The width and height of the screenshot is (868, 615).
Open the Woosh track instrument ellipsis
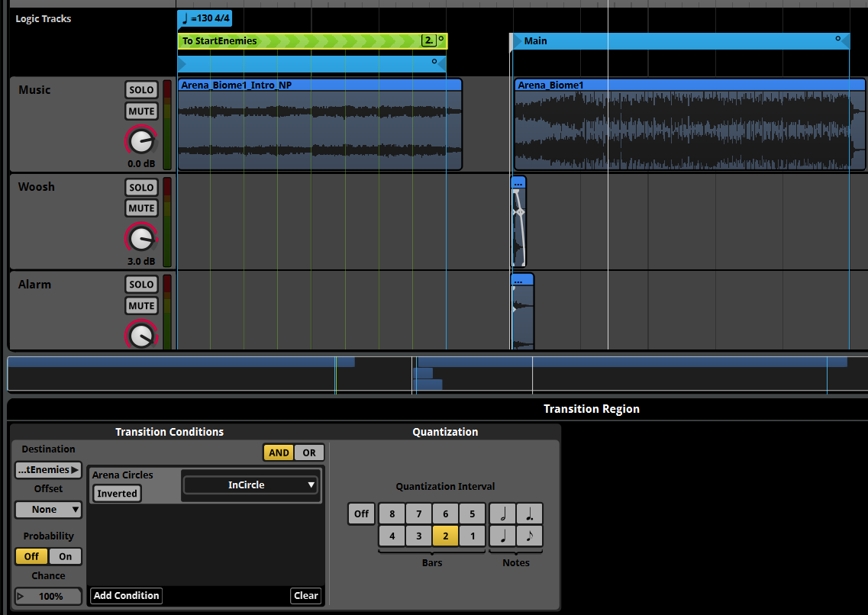click(x=518, y=182)
